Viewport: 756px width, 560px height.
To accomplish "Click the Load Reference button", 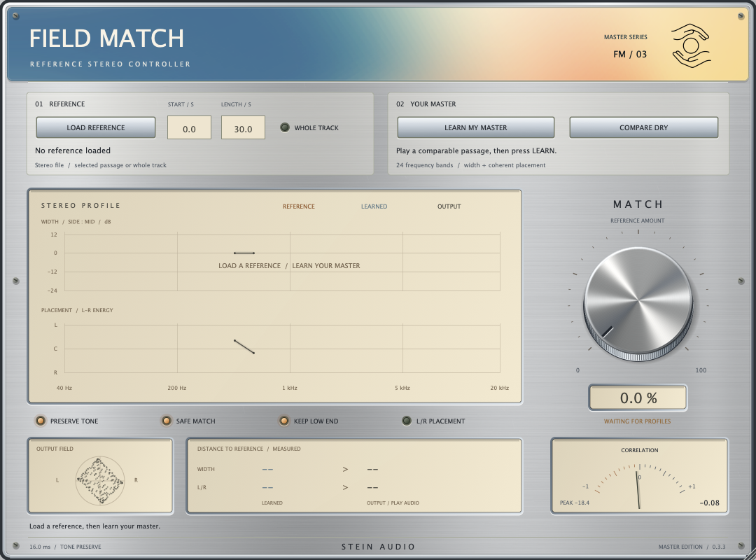I will pyautogui.click(x=96, y=128).
